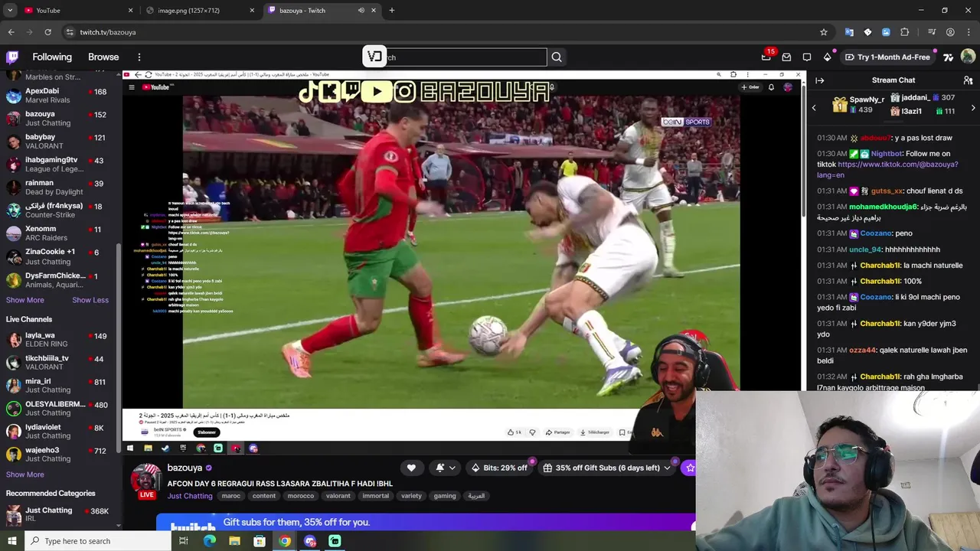Click the Windows taskbar search box
This screenshot has width=980, height=551.
98,541
